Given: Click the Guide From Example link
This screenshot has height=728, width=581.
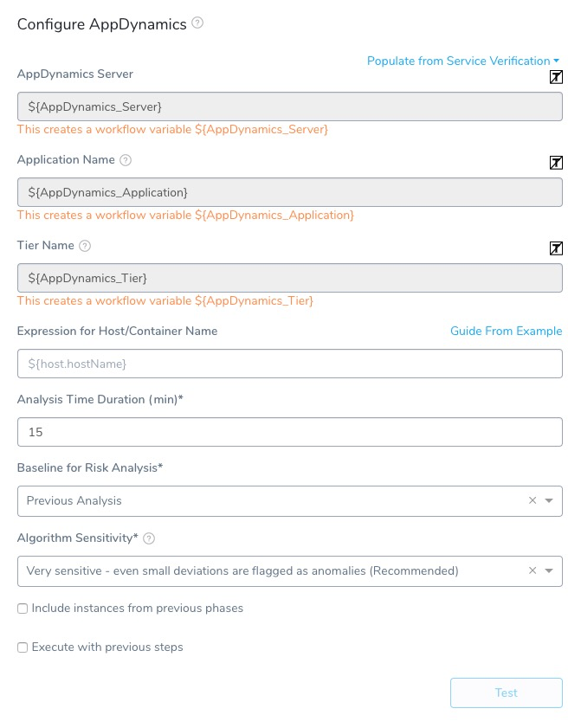Looking at the screenshot, I should 507,331.
